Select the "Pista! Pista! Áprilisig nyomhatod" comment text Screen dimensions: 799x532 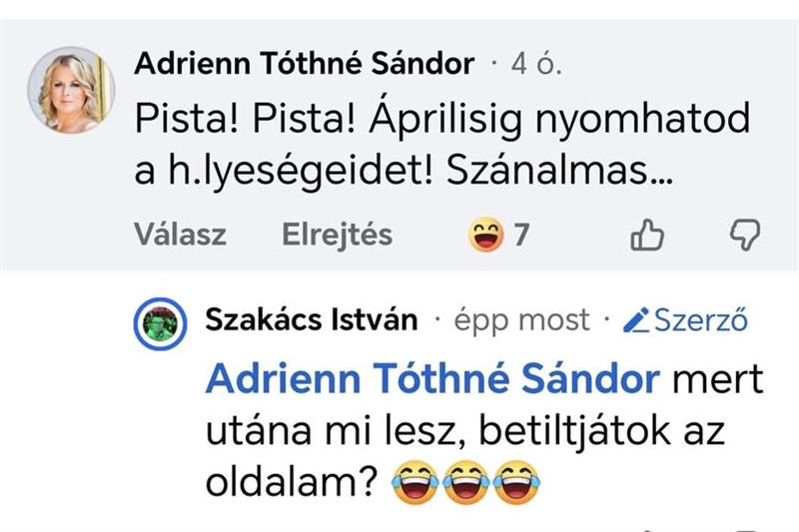click(x=441, y=120)
